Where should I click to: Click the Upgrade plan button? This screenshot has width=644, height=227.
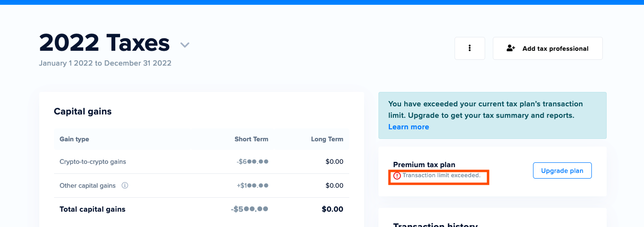[x=562, y=170]
